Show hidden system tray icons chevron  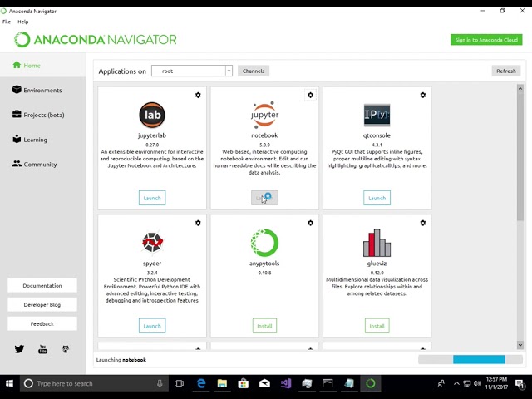tap(456, 383)
